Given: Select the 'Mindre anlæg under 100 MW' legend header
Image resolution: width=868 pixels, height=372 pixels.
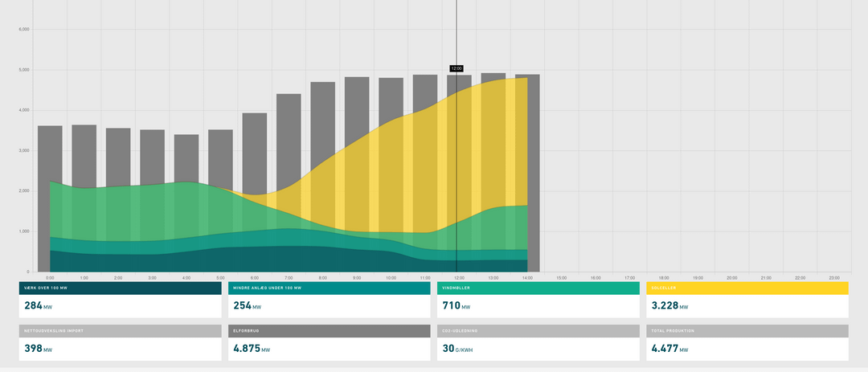Looking at the screenshot, I should point(329,288).
